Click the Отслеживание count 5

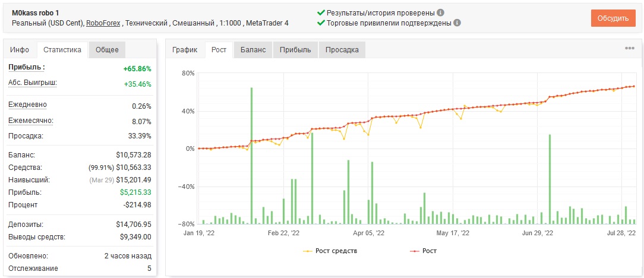point(149,268)
